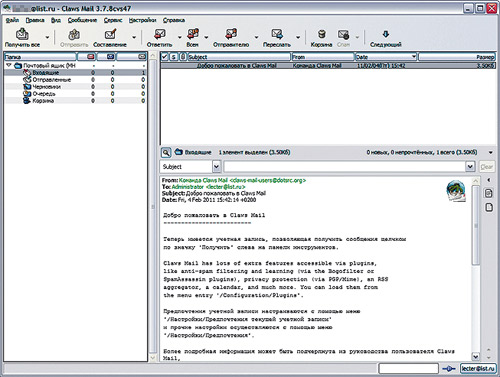Click in the quick search input field

[344, 166]
